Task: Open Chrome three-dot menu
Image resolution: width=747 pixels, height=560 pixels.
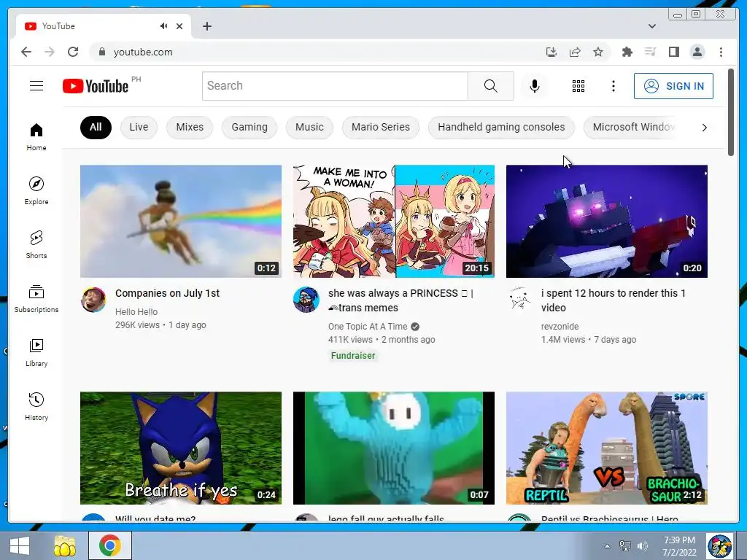Action: pyautogui.click(x=721, y=52)
